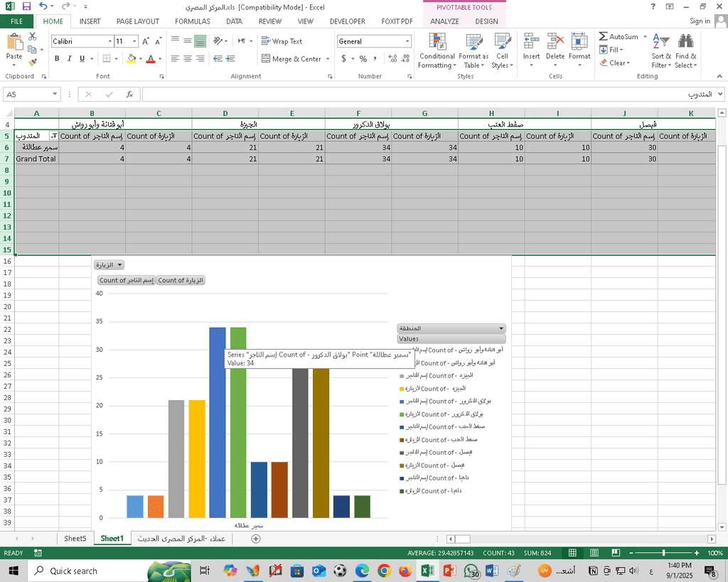Switch to Sheet5 worksheet tab
728x582 pixels.
[x=75, y=539]
